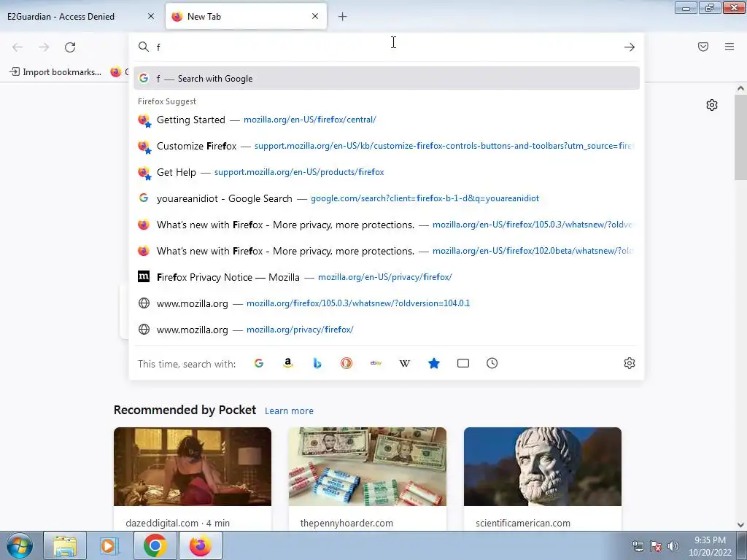Choose Customize Firefox bookmark suggestion
Image resolution: width=747 pixels, height=560 pixels.
(x=387, y=146)
